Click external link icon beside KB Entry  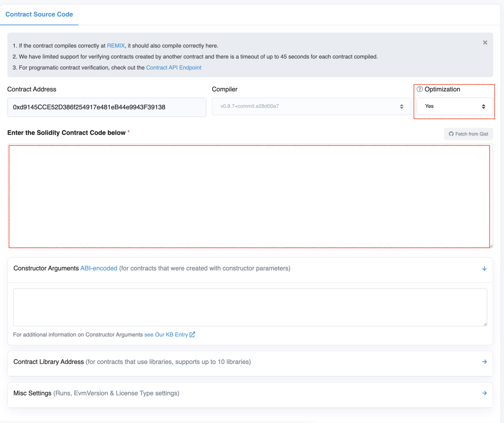tap(192, 335)
